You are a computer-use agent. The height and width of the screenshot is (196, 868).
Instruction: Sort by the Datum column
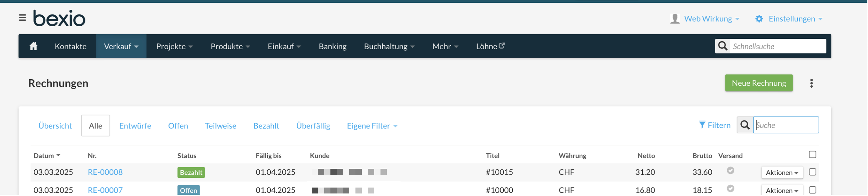coord(47,156)
